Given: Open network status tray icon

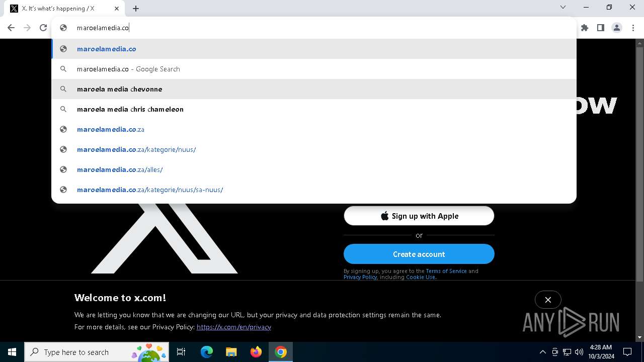Looking at the screenshot, I should coord(567,352).
